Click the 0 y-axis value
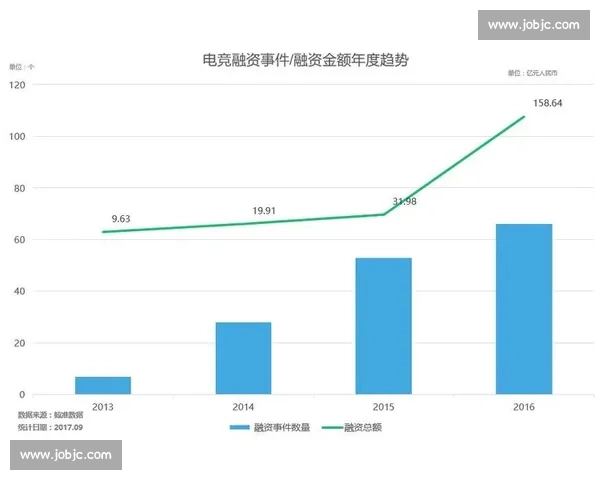 (22, 394)
